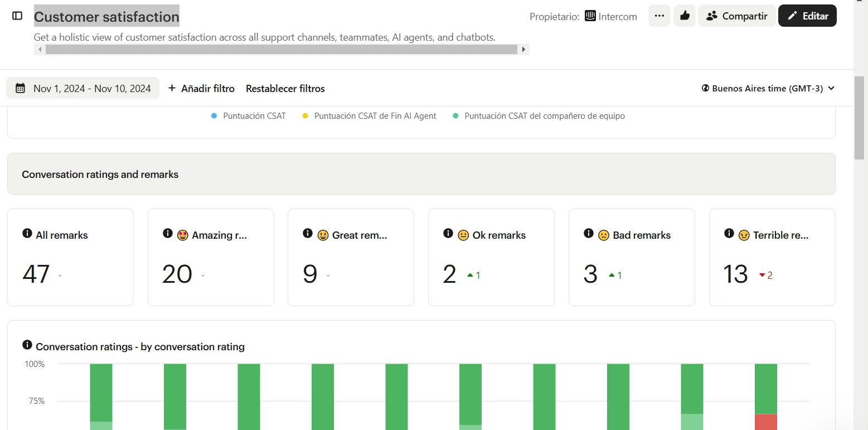The image size is (868, 430).
Task: Click the neutral face emoji on Ok remarks
Action: point(463,235)
